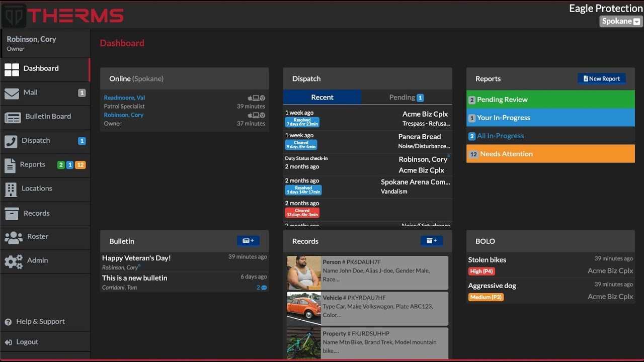This screenshot has height=362, width=644.
Task: Open Readmoore, Val profile link
Action: click(124, 98)
